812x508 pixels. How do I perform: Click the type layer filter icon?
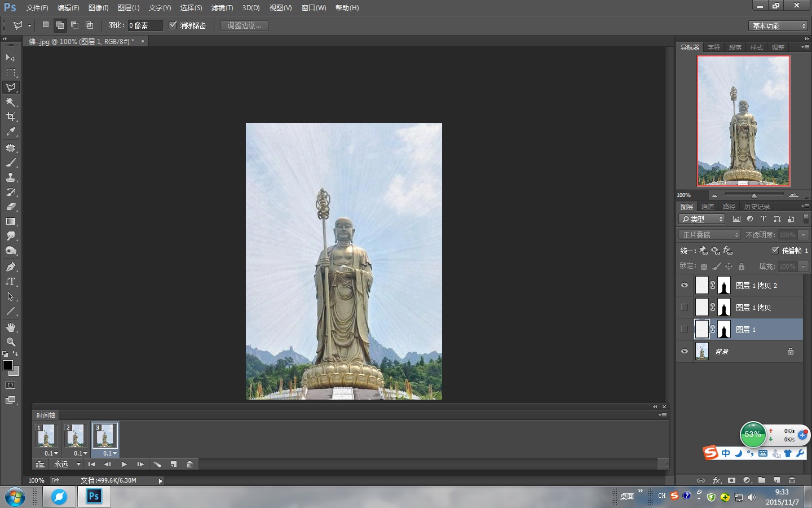764,219
